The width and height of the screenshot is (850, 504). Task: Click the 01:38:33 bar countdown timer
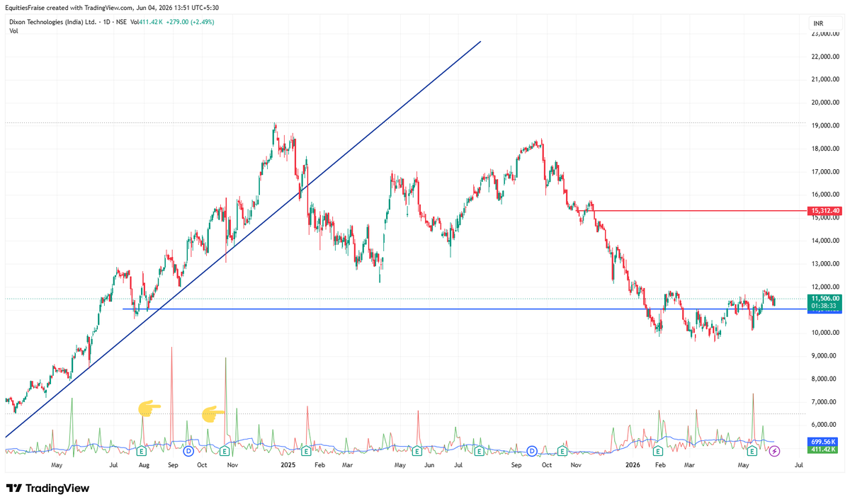point(824,307)
